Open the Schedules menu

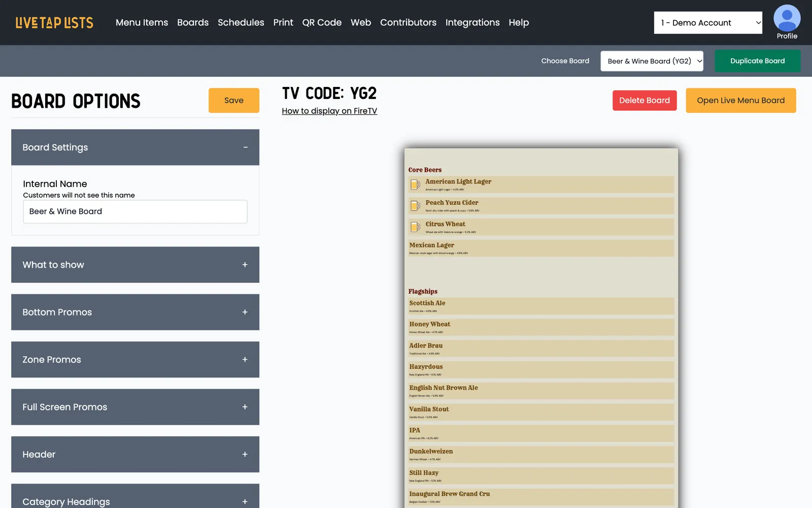pyautogui.click(x=241, y=22)
